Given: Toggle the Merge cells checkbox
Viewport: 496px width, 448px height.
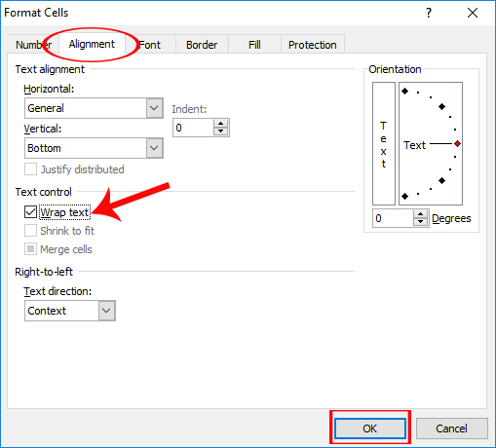Looking at the screenshot, I should 30,249.
